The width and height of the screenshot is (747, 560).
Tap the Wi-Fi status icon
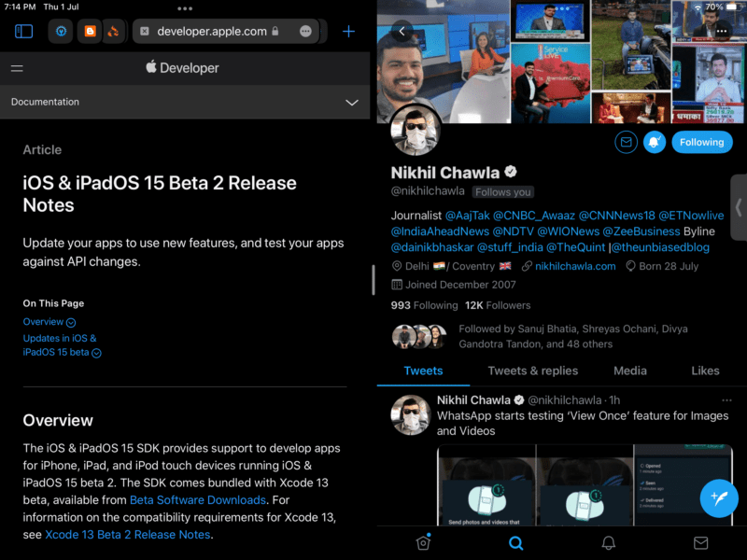698,7
